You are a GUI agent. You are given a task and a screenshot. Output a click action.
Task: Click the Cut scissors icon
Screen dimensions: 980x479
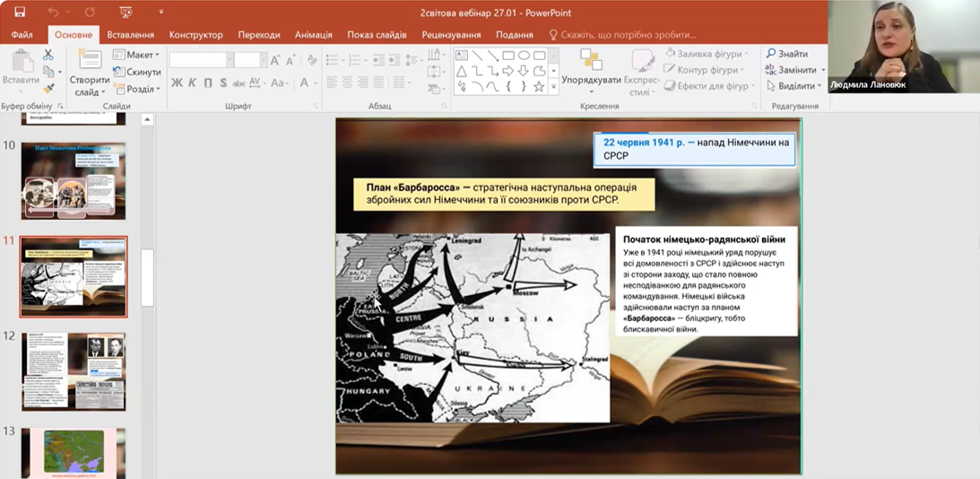(48, 56)
